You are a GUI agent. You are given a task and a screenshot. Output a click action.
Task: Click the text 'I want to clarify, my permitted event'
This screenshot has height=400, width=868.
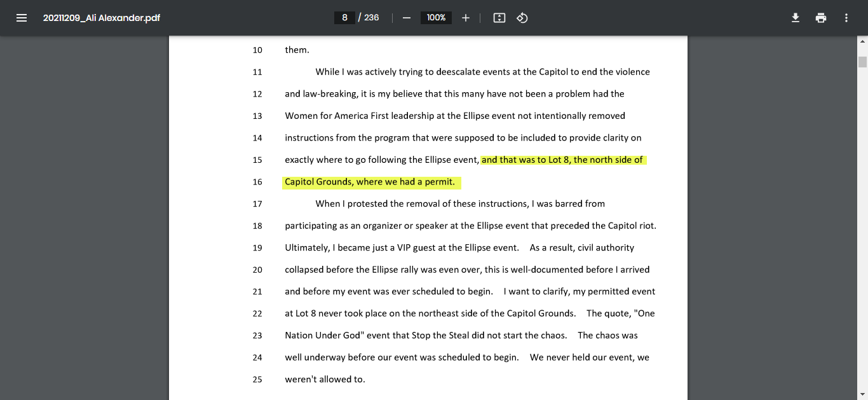click(580, 291)
